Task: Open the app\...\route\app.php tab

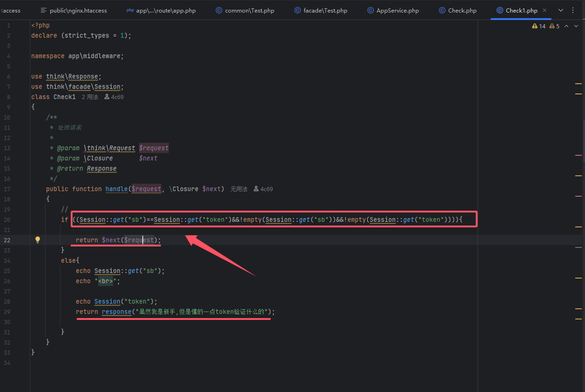Action: pyautogui.click(x=161, y=10)
